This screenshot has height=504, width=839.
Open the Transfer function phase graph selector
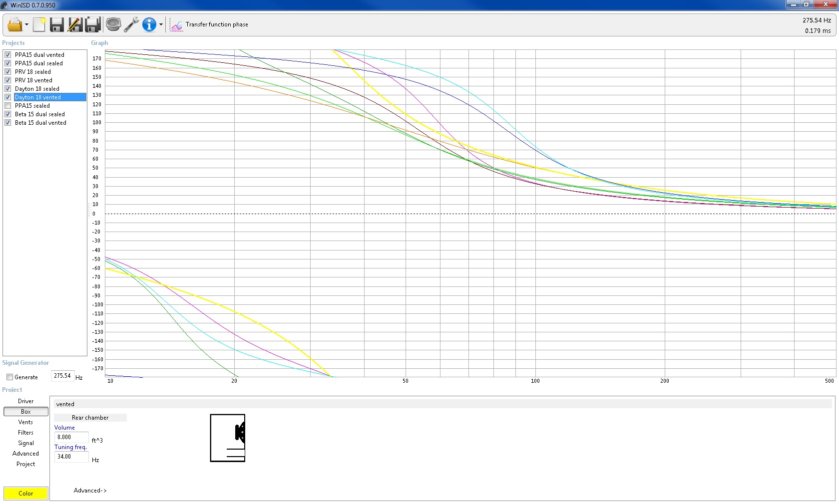pos(217,24)
